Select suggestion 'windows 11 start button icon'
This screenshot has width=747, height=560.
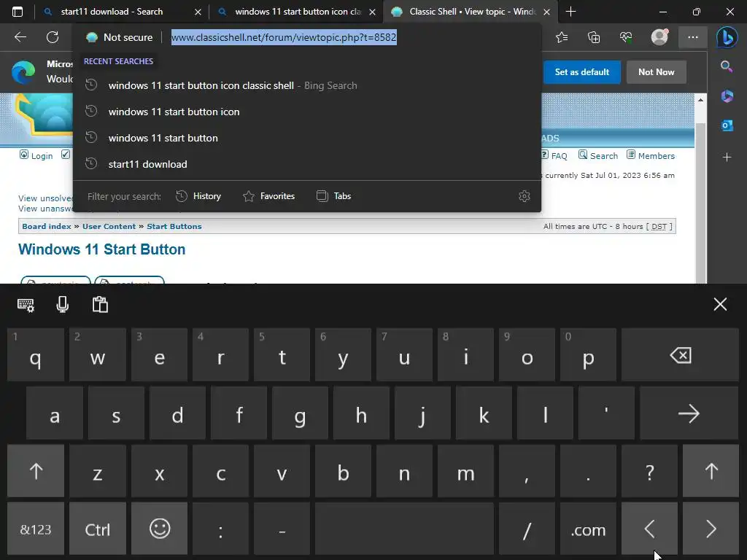307,112
